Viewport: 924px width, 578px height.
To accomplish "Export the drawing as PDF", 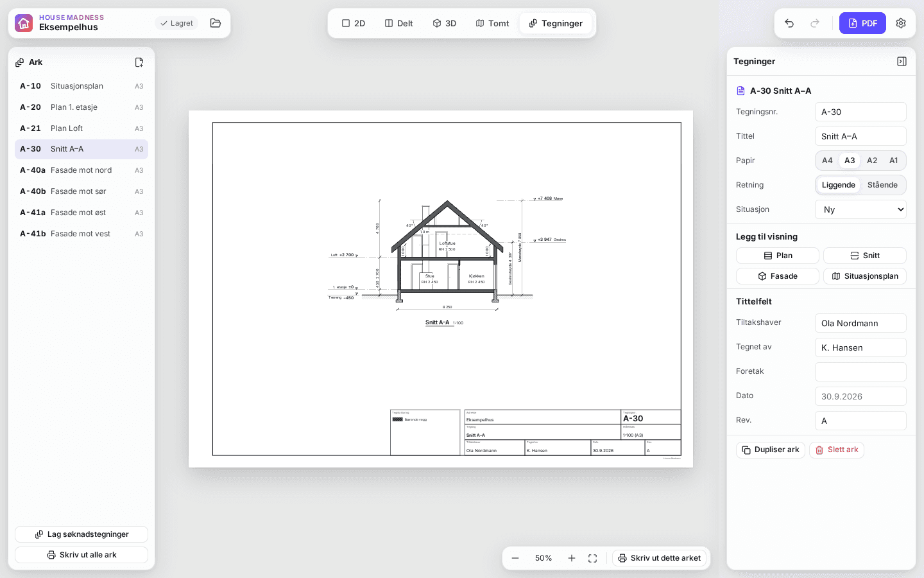I will tap(862, 23).
